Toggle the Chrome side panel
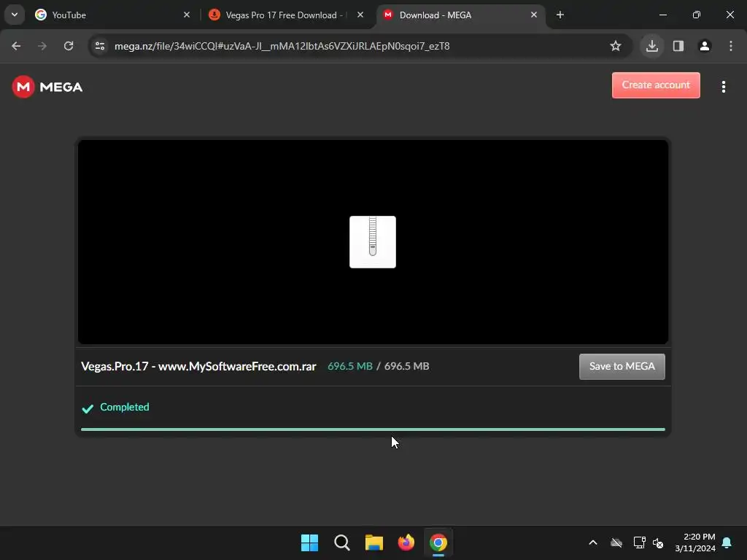747x560 pixels. [x=678, y=46]
